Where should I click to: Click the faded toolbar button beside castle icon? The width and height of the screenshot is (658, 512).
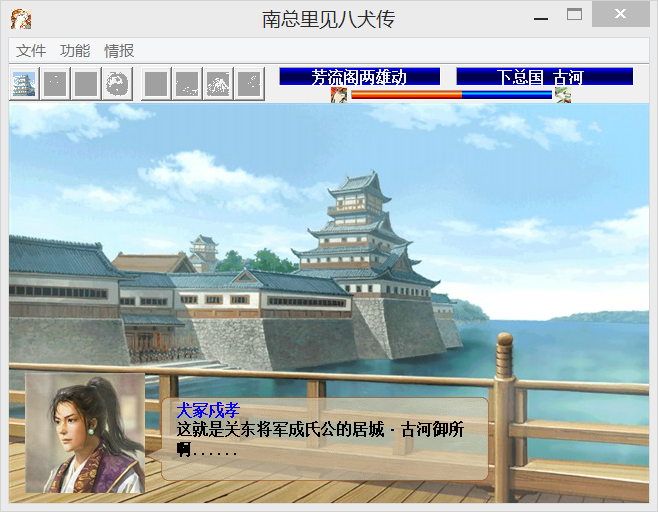click(x=56, y=84)
